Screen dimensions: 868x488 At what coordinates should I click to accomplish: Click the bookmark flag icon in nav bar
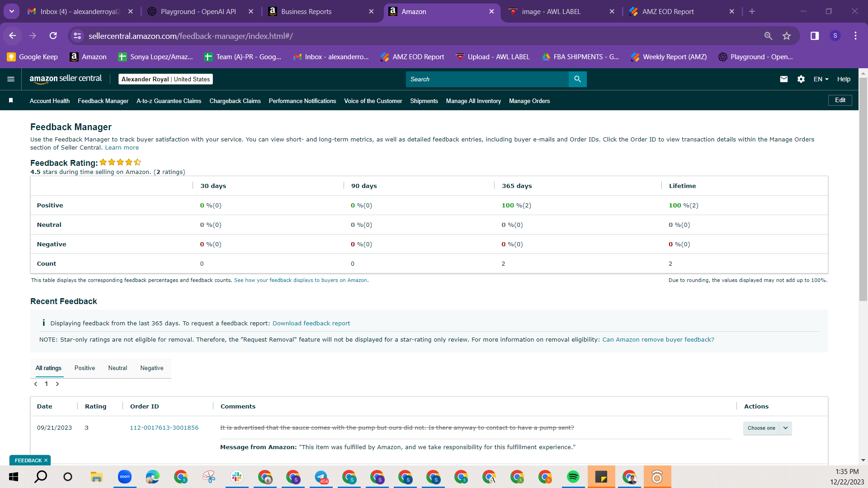11,100
